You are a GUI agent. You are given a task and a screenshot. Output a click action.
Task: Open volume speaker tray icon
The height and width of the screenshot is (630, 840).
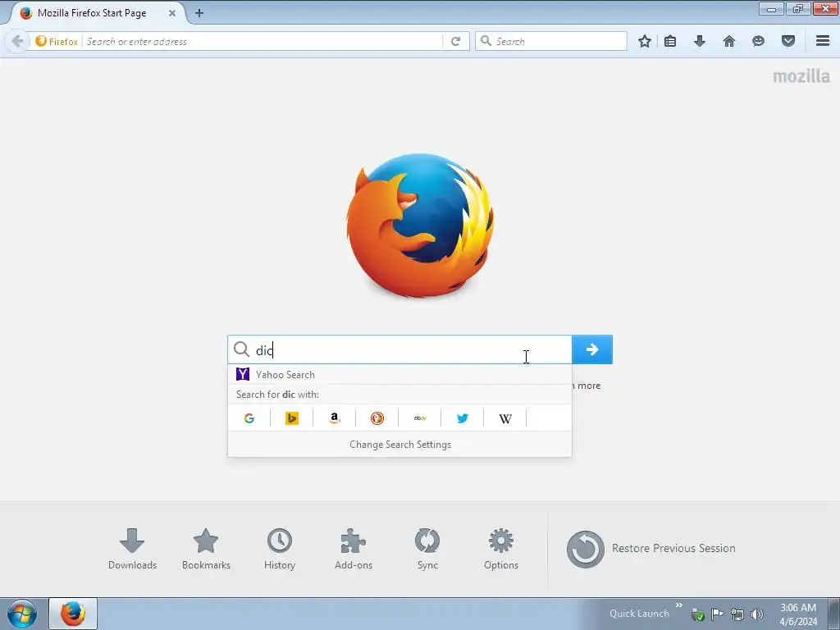(757, 614)
